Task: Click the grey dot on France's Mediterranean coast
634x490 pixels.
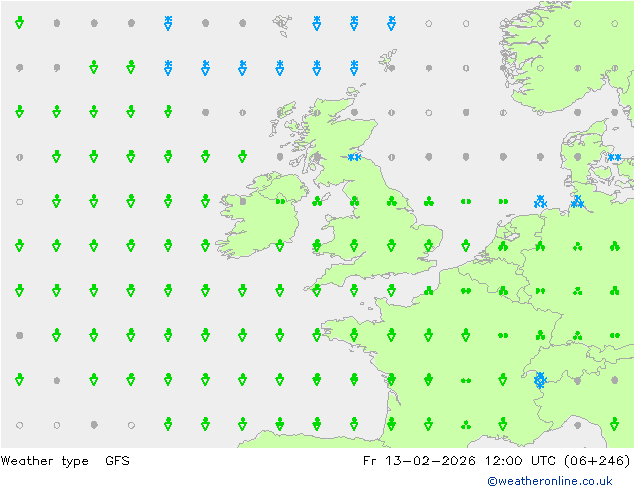Action: pyautogui.click(x=577, y=425)
